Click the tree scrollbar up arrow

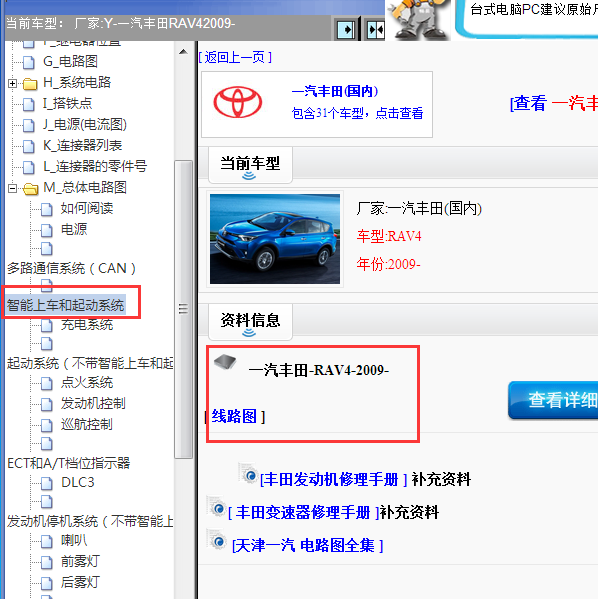click(183, 52)
